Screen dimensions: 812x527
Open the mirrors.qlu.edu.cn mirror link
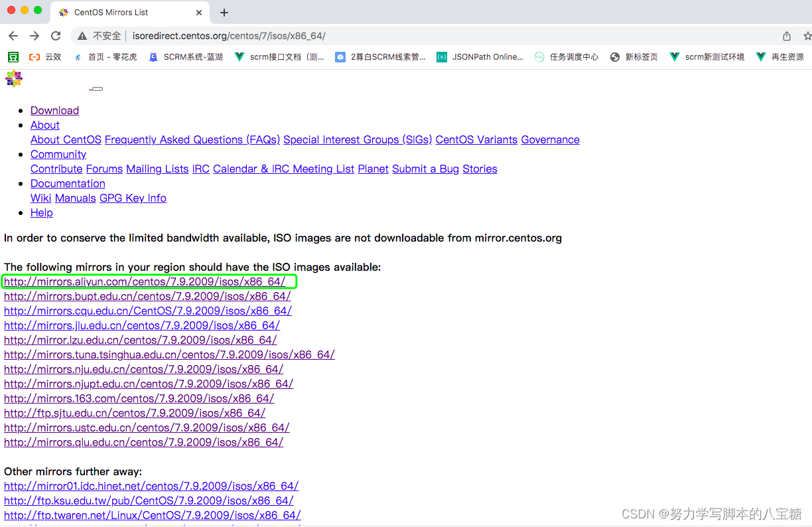[x=144, y=443]
